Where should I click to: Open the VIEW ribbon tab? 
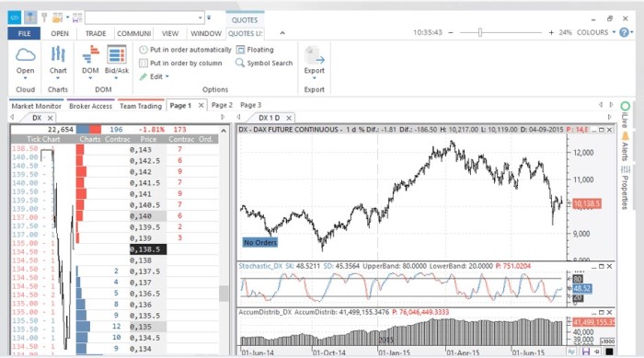pos(170,34)
